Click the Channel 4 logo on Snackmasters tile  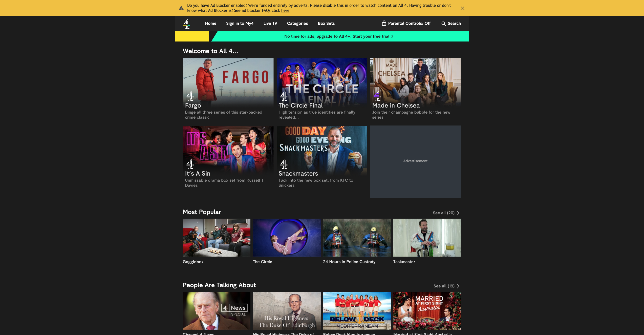tap(284, 164)
